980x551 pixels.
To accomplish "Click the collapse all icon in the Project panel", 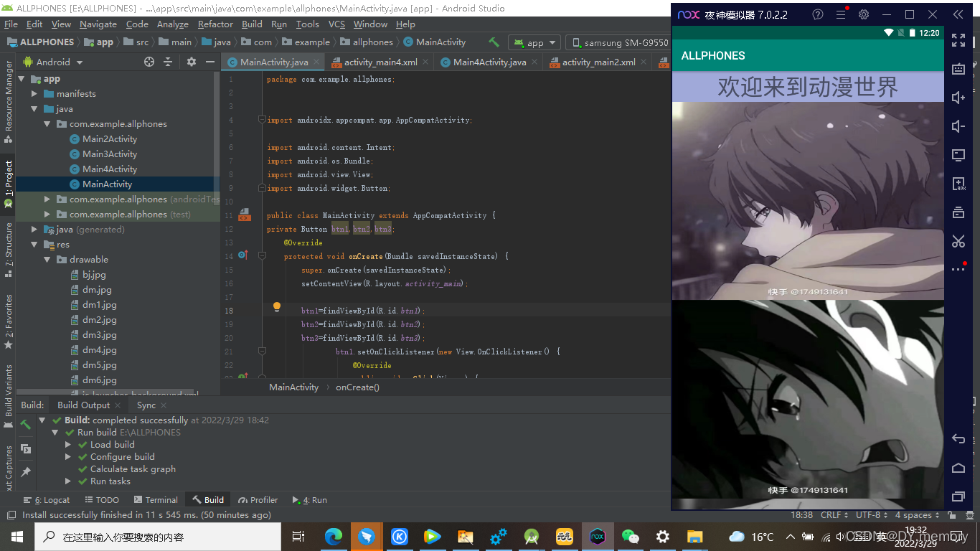I will [168, 62].
